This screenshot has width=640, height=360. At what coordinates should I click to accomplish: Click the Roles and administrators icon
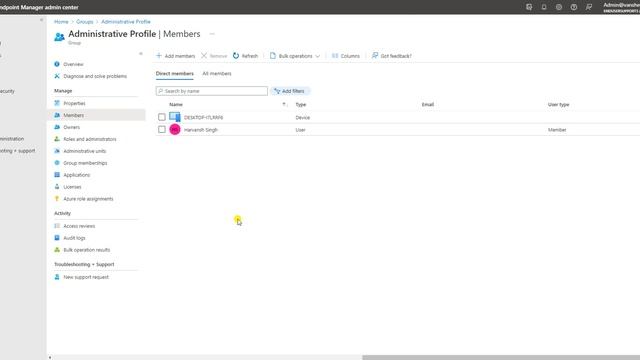(57, 139)
